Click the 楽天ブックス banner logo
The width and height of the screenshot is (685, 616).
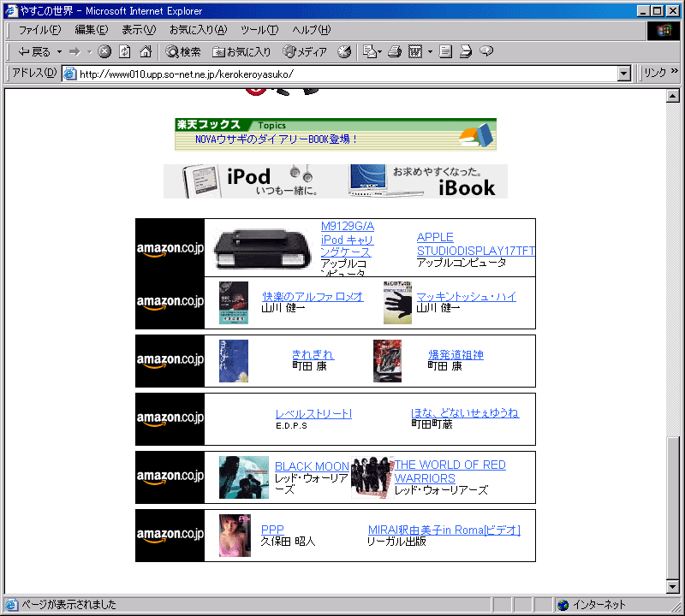208,125
